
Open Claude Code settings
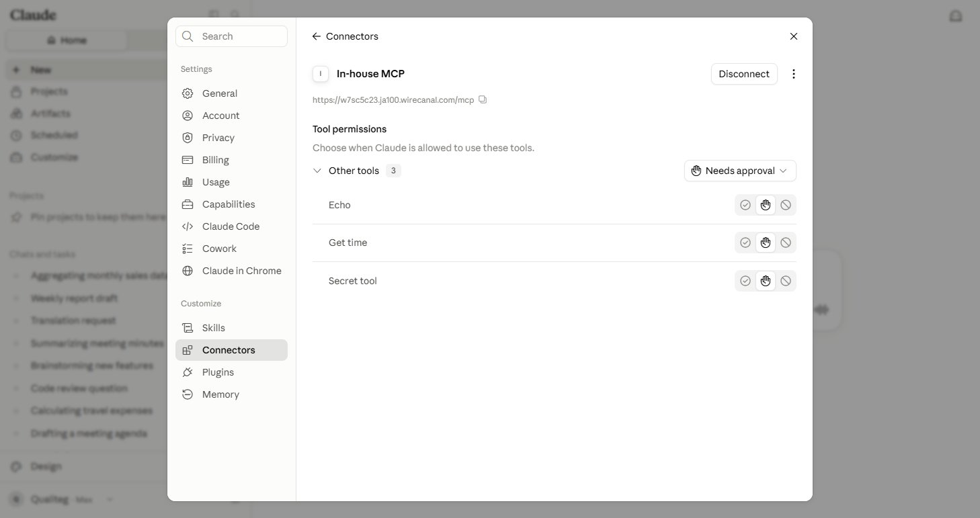(x=231, y=226)
